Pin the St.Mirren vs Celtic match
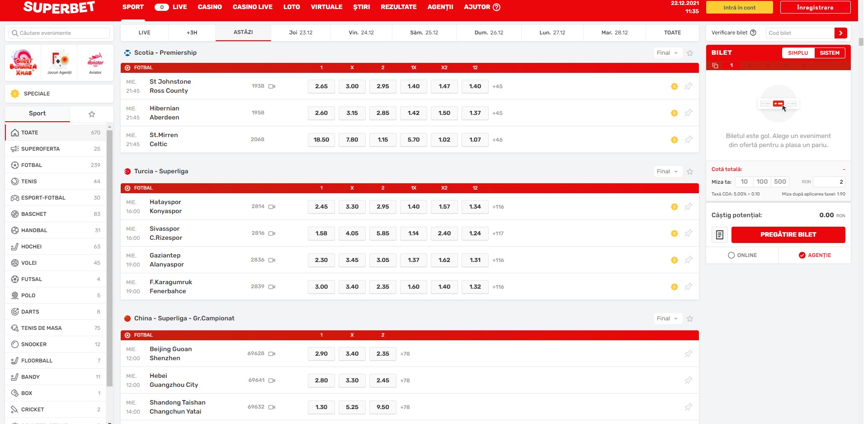The height and width of the screenshot is (424, 868). tap(689, 139)
